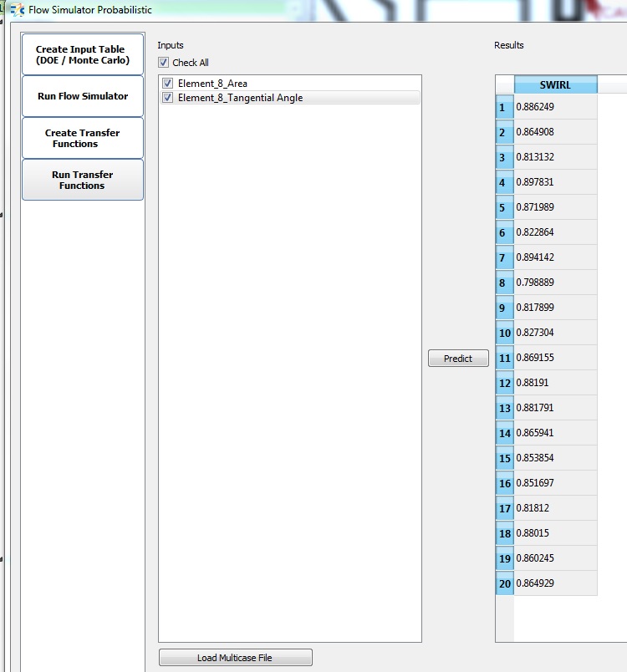Screen dimensions: 627x672
Task: Select row 1 header in results table
Action: coord(504,107)
